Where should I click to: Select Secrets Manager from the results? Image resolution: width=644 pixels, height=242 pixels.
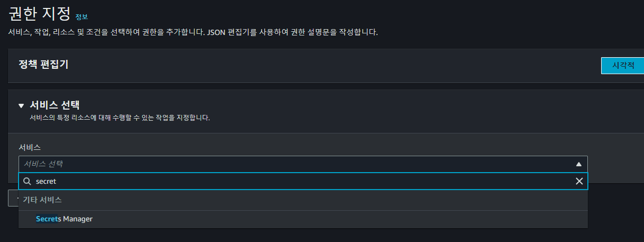[x=65, y=219]
